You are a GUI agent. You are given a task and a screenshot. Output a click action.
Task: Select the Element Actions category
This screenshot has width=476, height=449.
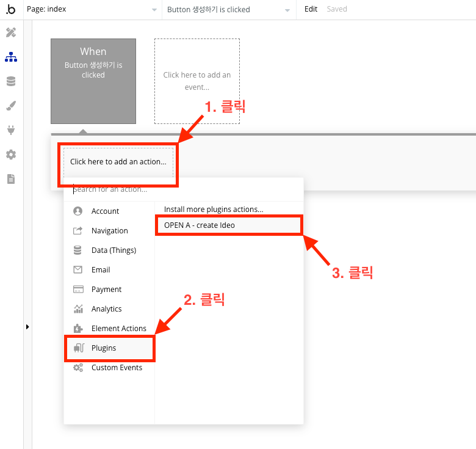pyautogui.click(x=109, y=329)
